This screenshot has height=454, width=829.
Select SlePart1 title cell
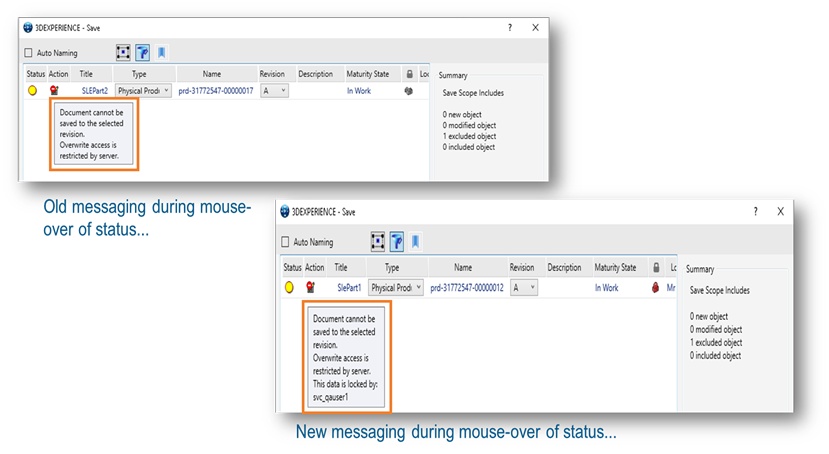pos(349,288)
